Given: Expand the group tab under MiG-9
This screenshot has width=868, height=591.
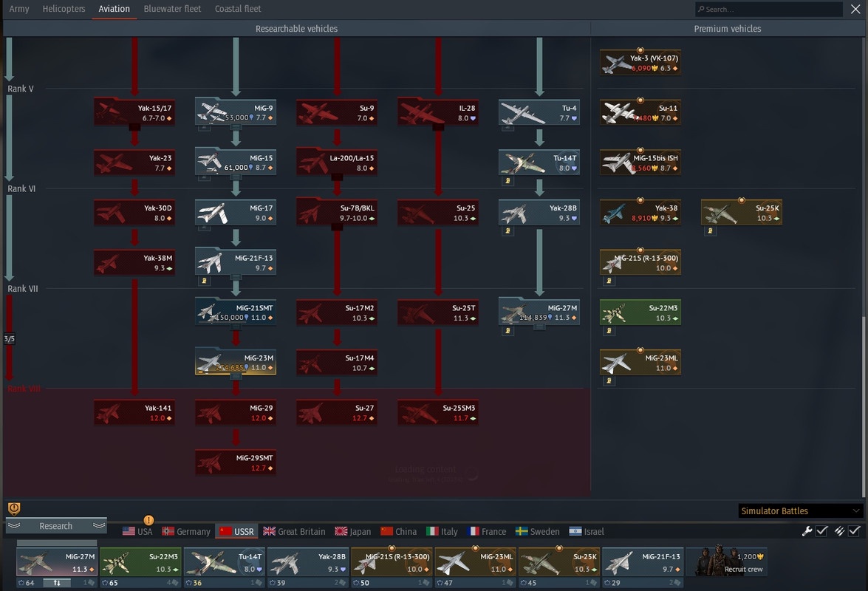Looking at the screenshot, I should pyautogui.click(x=235, y=128).
